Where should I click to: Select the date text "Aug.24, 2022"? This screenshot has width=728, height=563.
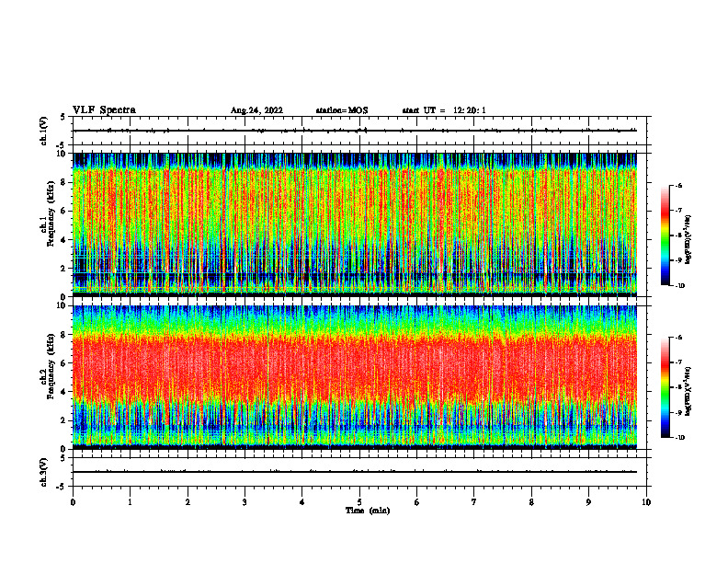(x=256, y=110)
